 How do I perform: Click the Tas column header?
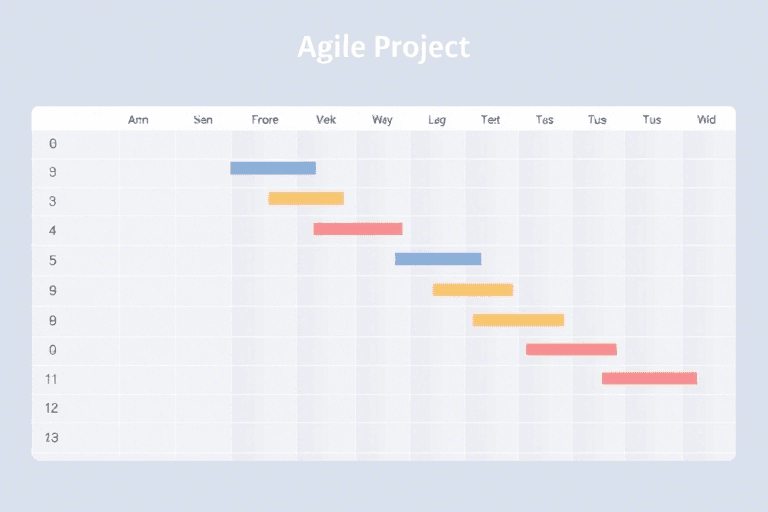[544, 120]
